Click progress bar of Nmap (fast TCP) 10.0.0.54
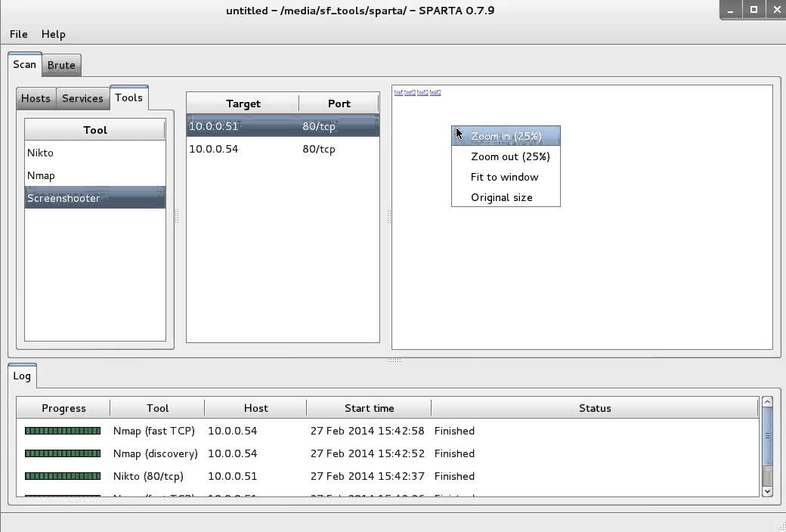Screen dimensions: 786x532 pyautogui.click(x=63, y=431)
